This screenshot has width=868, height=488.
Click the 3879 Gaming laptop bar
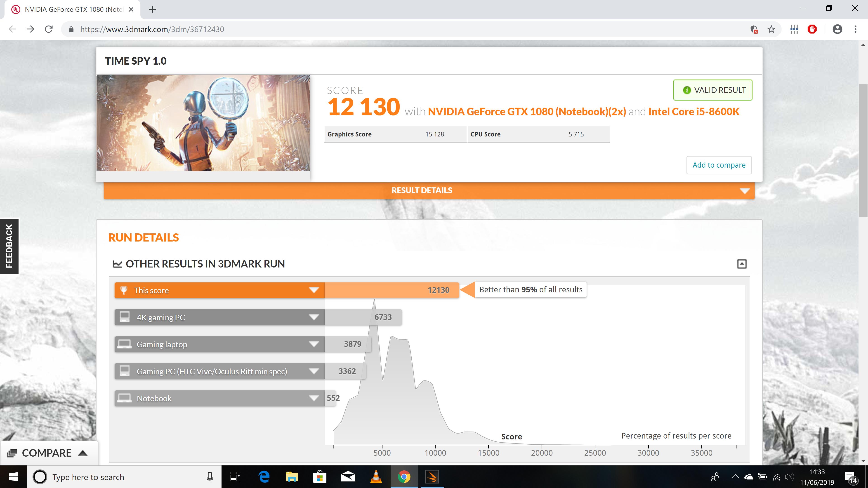pyautogui.click(x=348, y=344)
